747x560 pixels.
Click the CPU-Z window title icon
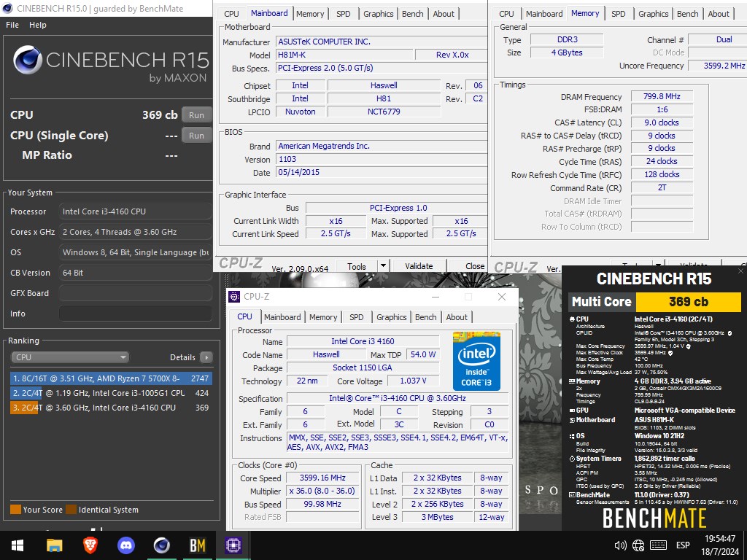(234, 297)
